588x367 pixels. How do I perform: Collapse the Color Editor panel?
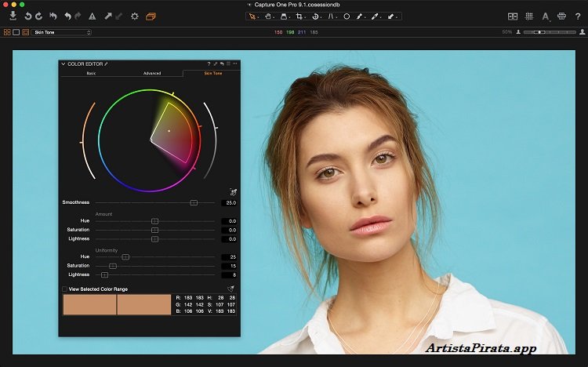(63, 64)
